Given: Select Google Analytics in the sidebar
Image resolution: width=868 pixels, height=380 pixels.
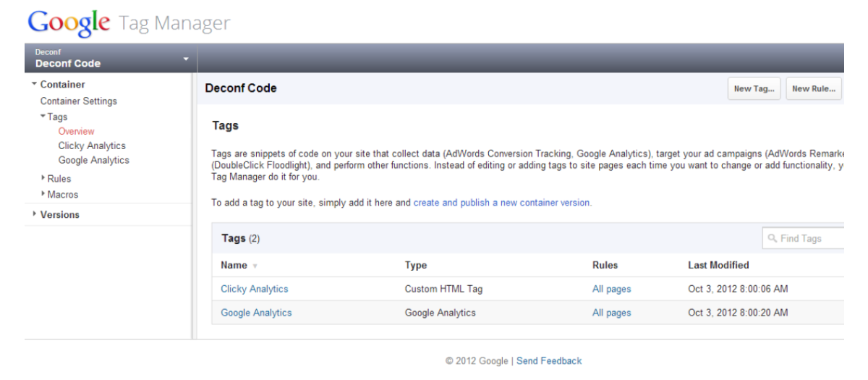Looking at the screenshot, I should [93, 160].
